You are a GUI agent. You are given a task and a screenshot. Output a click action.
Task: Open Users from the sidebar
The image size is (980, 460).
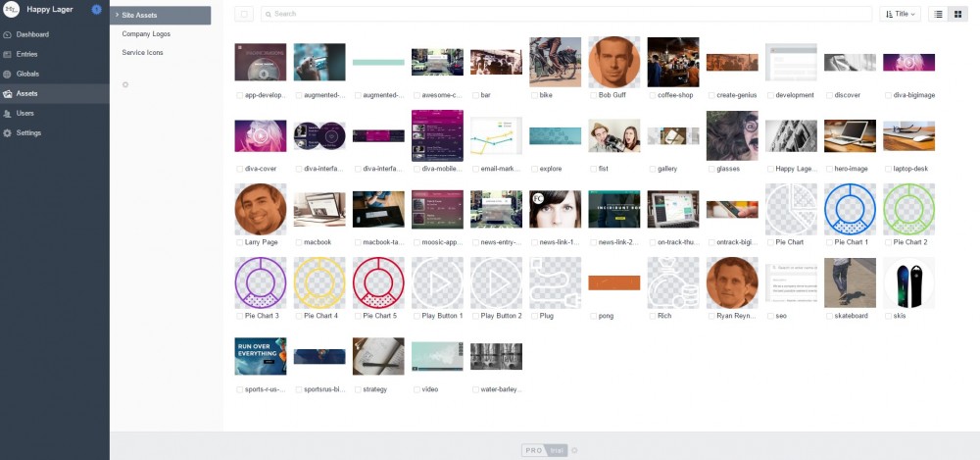click(25, 113)
